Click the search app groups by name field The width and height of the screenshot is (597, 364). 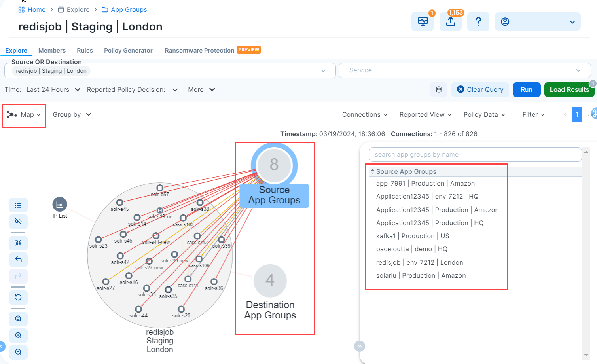(x=475, y=155)
